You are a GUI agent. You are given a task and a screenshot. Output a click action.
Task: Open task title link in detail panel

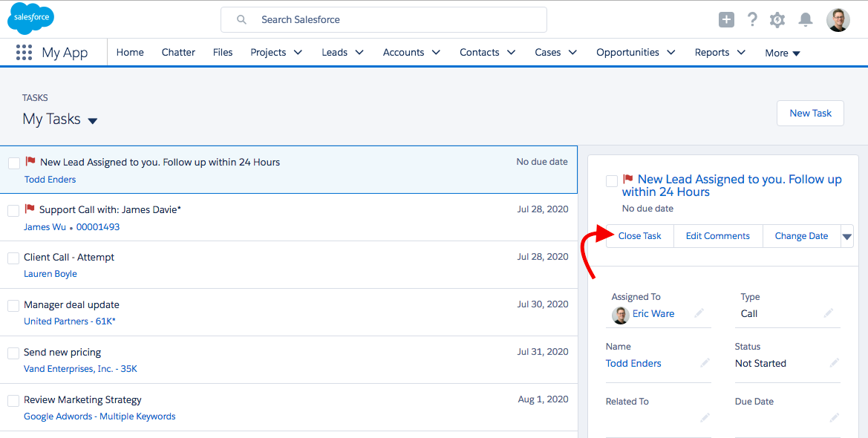pyautogui.click(x=732, y=186)
